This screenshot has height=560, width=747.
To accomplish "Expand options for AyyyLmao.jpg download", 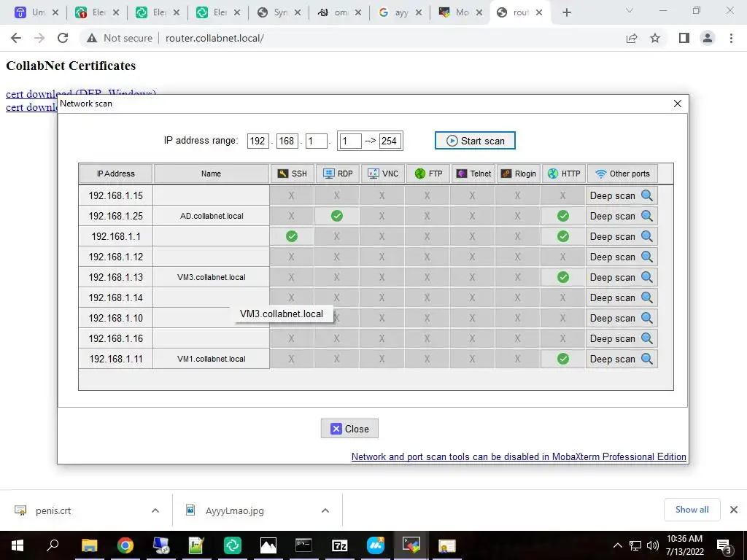I will pos(325,510).
